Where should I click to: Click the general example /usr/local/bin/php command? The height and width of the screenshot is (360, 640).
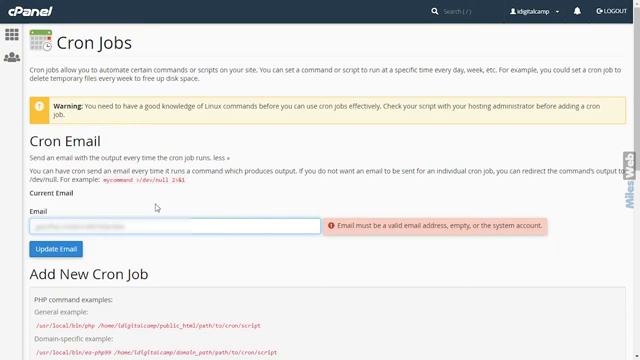(148, 326)
